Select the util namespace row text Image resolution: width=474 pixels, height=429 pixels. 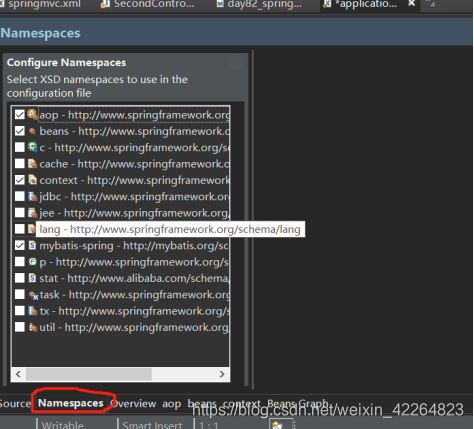coord(134,327)
